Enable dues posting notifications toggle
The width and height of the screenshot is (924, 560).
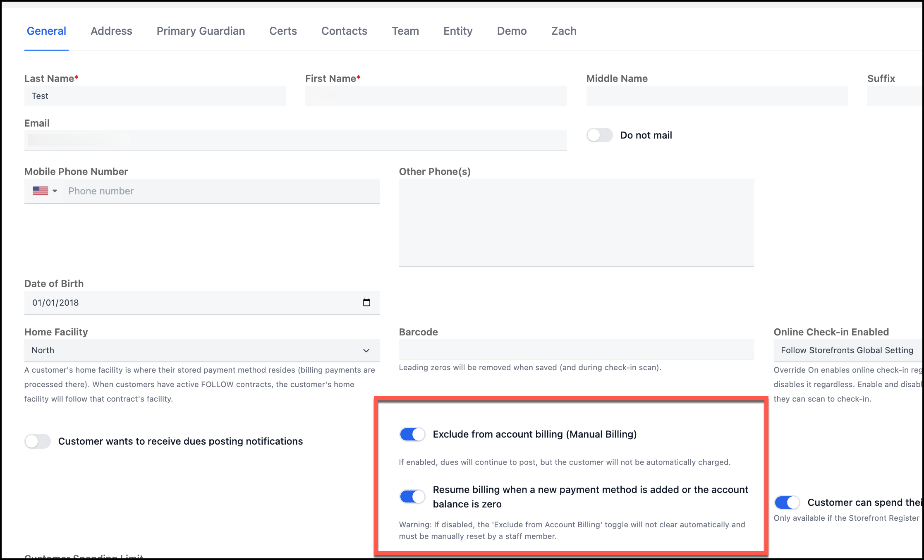point(38,441)
